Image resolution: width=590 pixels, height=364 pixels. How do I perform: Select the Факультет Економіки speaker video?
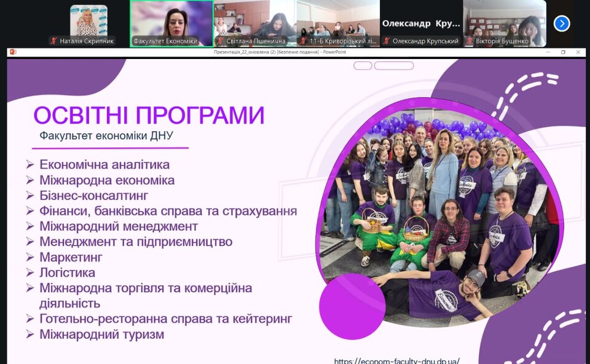pos(171,20)
